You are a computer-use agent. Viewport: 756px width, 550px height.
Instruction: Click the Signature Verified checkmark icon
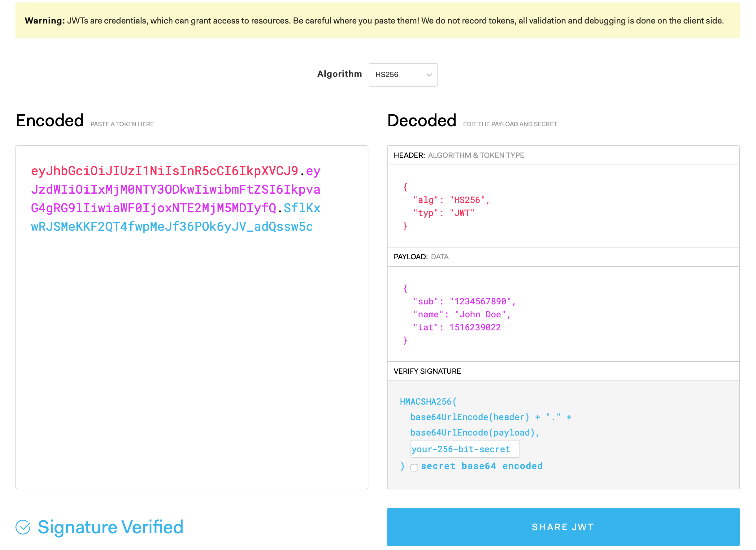click(23, 527)
